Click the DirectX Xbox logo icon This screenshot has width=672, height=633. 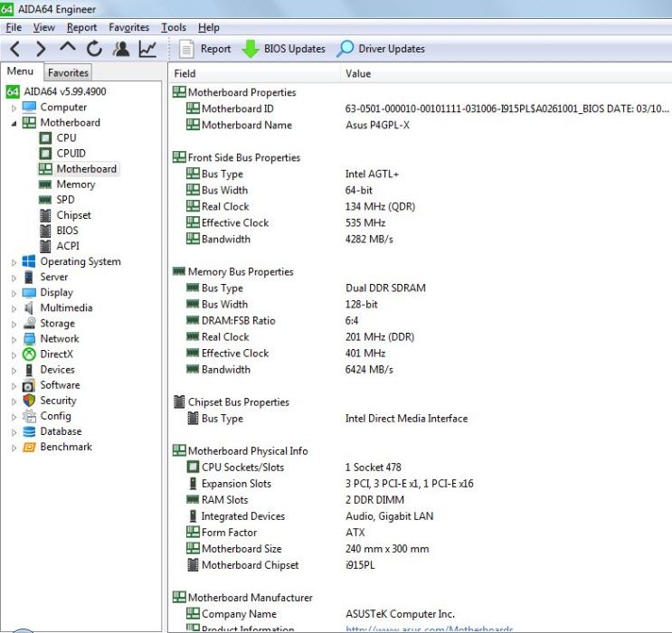29,354
